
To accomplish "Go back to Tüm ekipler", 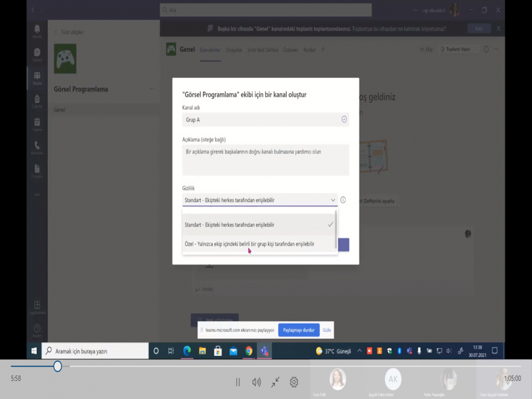I will [x=69, y=33].
